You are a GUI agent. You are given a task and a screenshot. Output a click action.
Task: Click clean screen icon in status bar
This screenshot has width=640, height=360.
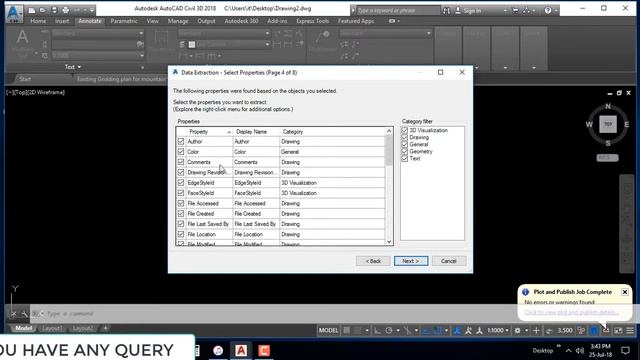pyautogui.click(x=619, y=330)
